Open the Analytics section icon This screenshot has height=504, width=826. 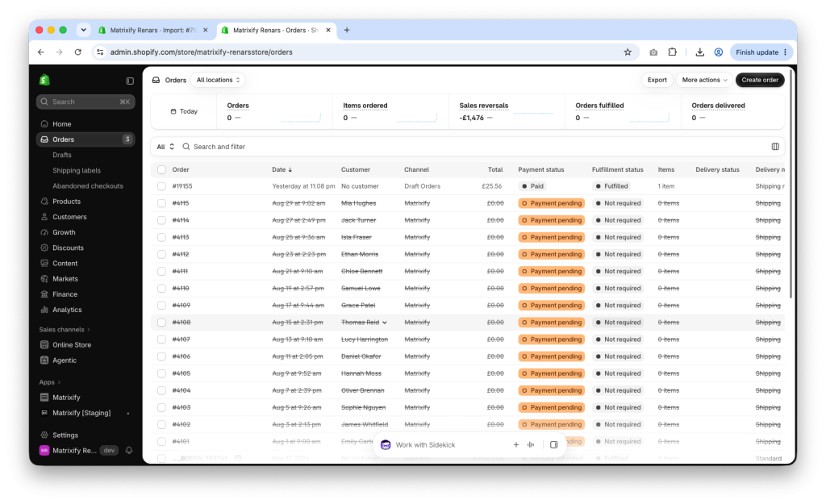click(44, 310)
